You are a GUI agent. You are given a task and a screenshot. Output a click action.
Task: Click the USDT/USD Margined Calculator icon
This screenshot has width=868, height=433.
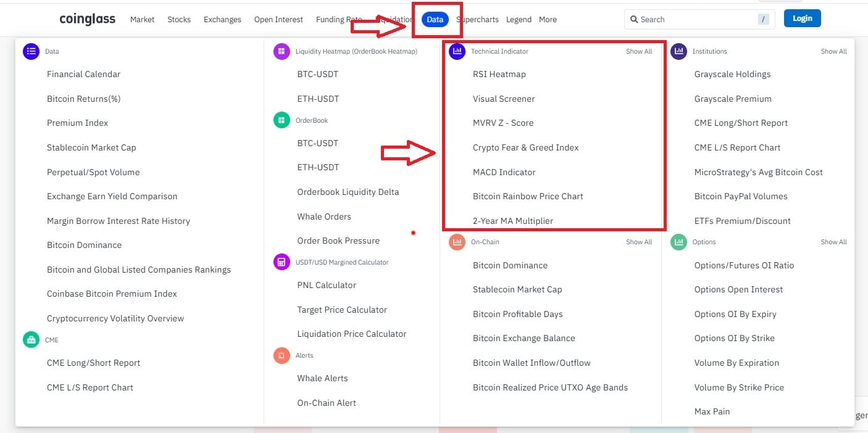(x=282, y=262)
